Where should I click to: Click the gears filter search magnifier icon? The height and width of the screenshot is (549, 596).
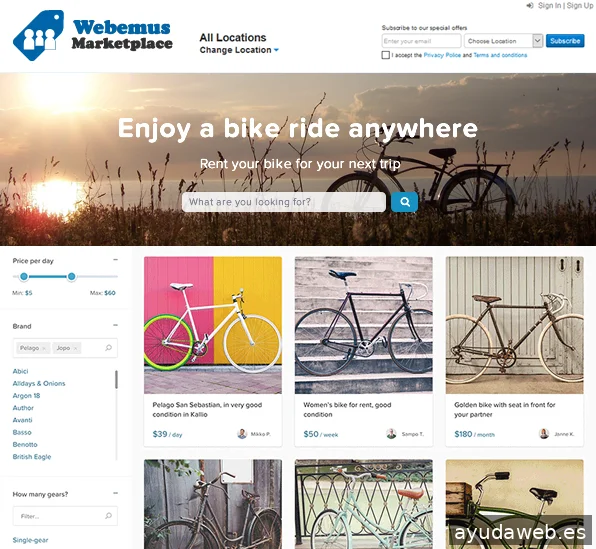(x=108, y=516)
